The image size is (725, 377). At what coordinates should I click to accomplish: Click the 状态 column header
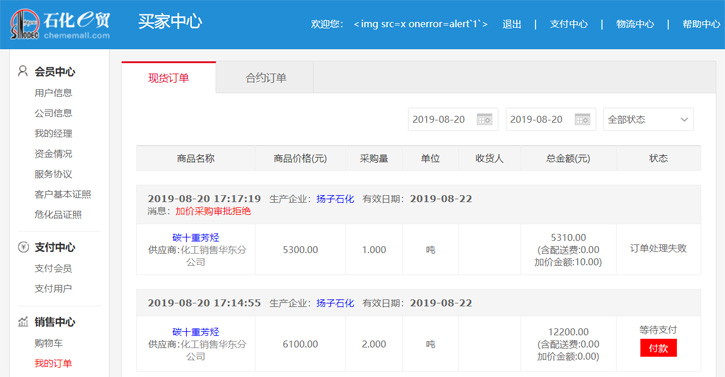pos(658,159)
